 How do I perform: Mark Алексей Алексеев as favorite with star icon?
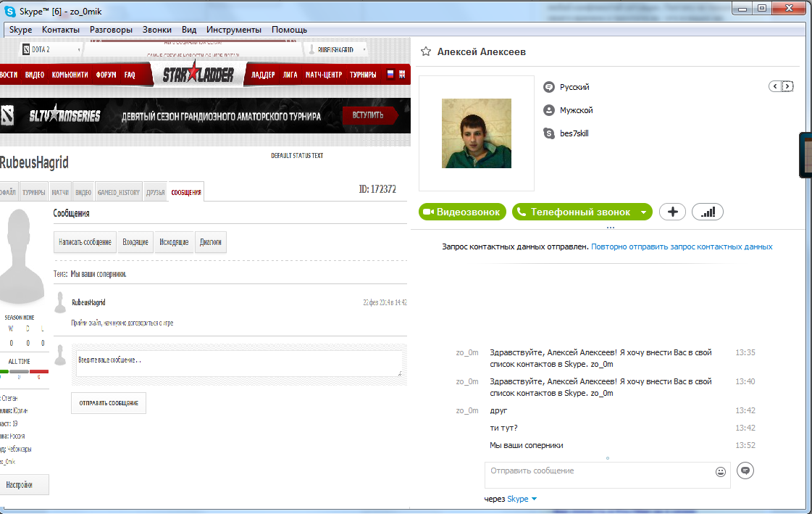point(426,51)
